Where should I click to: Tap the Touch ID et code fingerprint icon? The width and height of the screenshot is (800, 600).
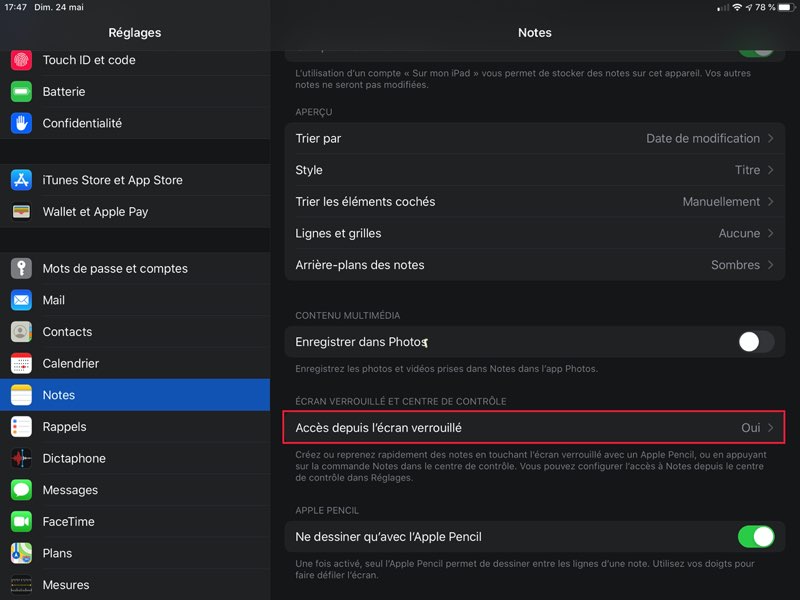[22, 60]
